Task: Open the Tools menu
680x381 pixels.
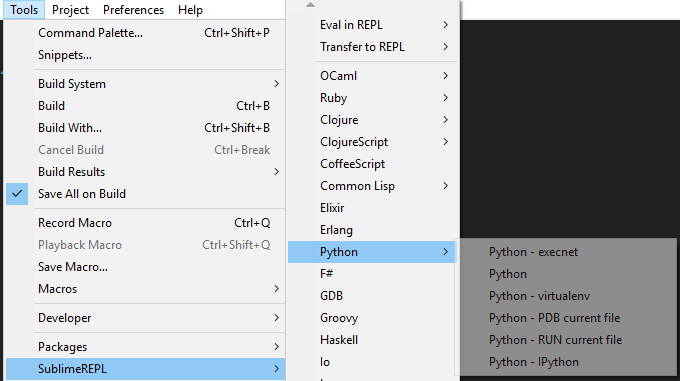Action: click(24, 10)
